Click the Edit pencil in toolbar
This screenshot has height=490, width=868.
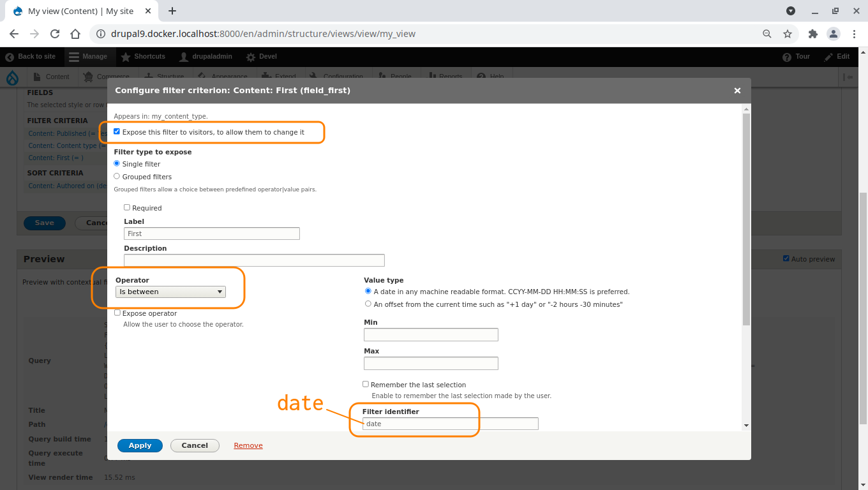tap(837, 57)
